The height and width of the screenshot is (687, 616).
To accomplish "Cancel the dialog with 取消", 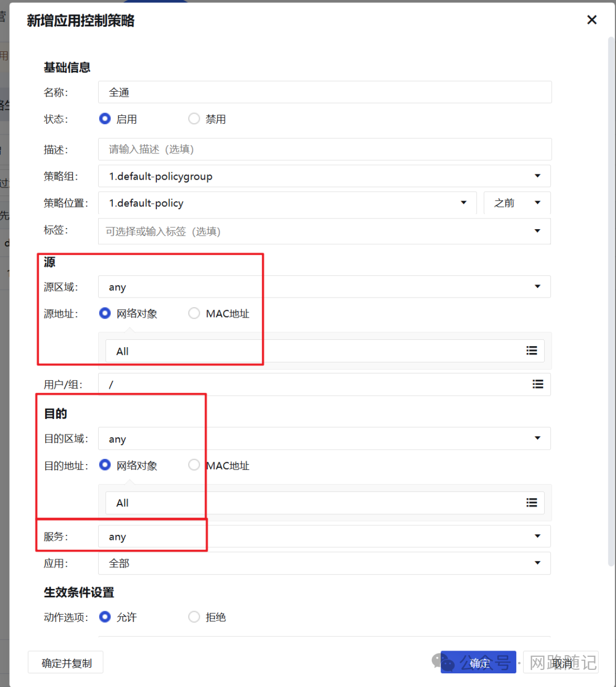I will 562,662.
